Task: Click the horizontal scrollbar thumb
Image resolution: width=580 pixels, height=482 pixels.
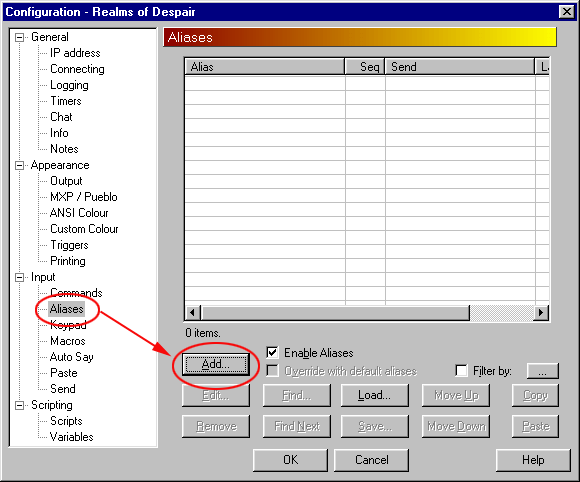Action: [x=335, y=313]
